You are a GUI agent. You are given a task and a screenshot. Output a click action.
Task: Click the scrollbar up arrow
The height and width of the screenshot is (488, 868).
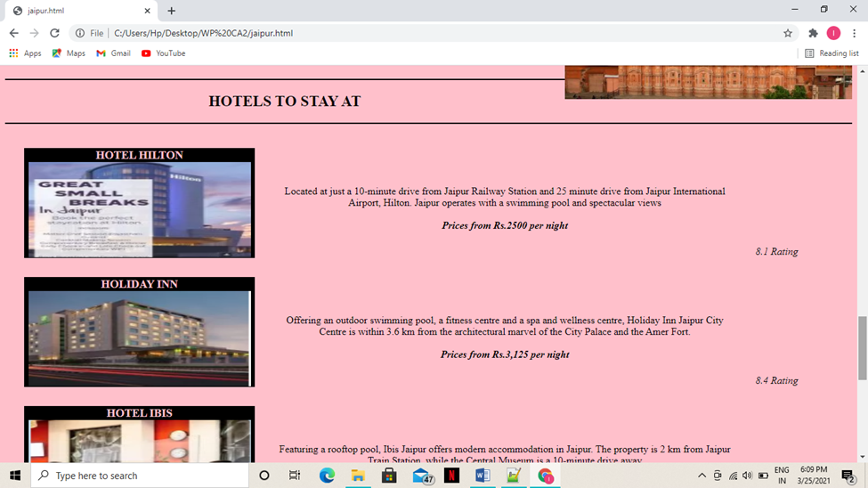coord(863,71)
